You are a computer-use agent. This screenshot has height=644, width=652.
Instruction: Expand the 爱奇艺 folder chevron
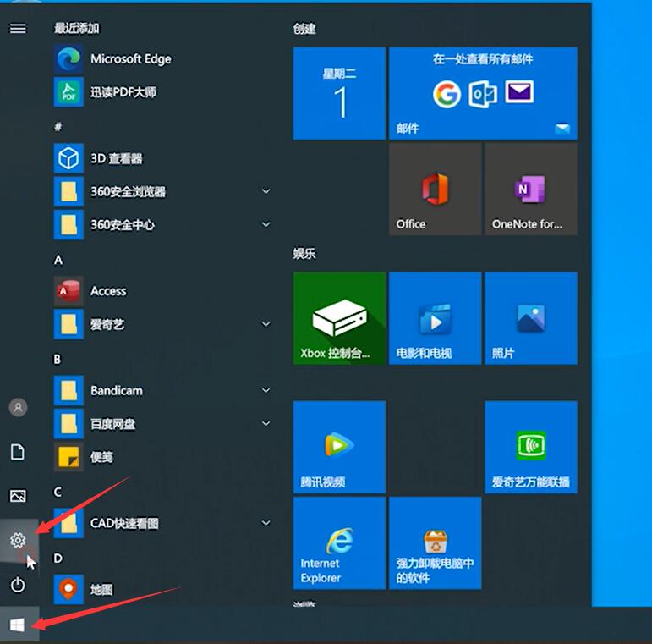(266, 324)
